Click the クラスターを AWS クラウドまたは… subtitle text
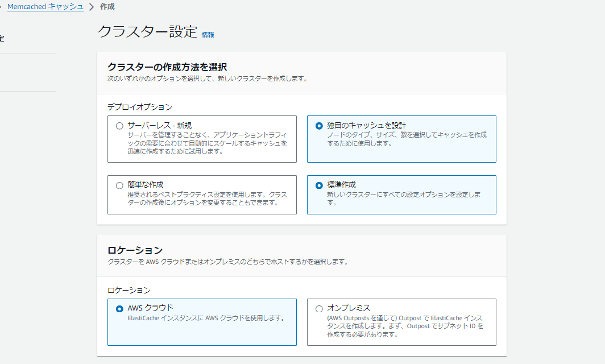Screen dimensions: 605x364 [x=227, y=262]
